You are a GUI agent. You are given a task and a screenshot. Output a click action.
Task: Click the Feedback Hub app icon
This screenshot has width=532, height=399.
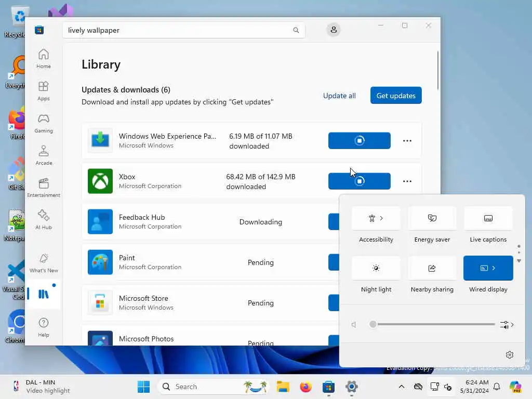point(100,221)
